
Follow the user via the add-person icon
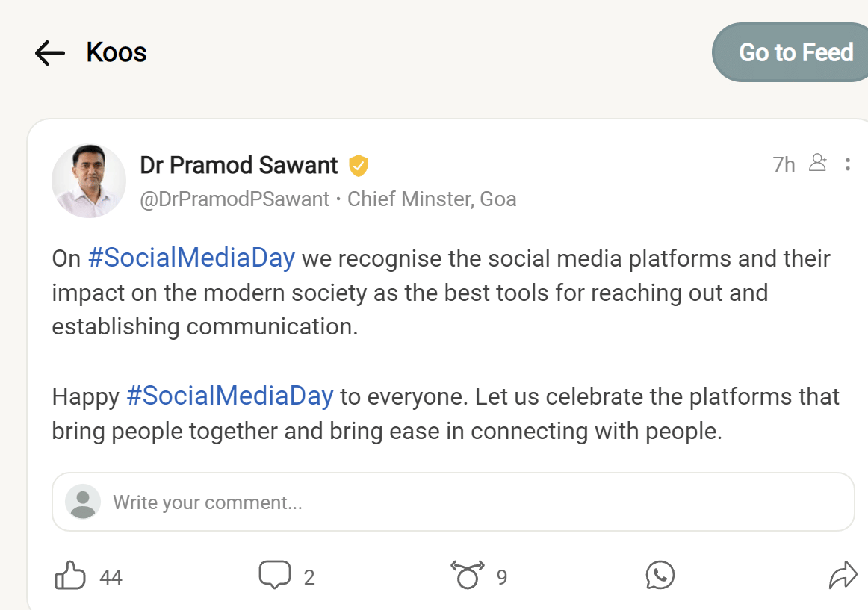tap(818, 164)
